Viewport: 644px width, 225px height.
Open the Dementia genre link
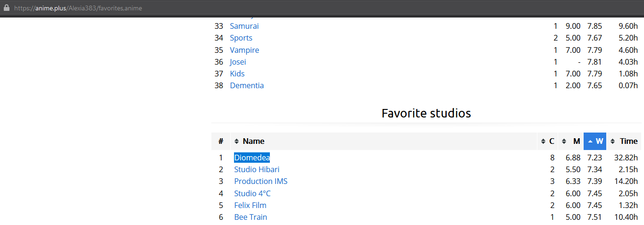tap(247, 85)
